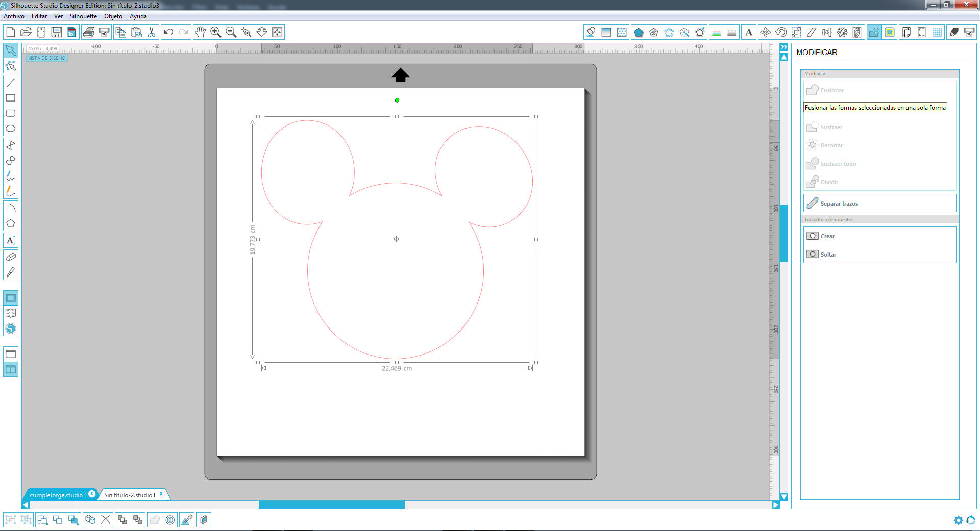Click the concentric Offset icon in bottom toolbar
The height and width of the screenshot is (531, 980).
(170, 520)
